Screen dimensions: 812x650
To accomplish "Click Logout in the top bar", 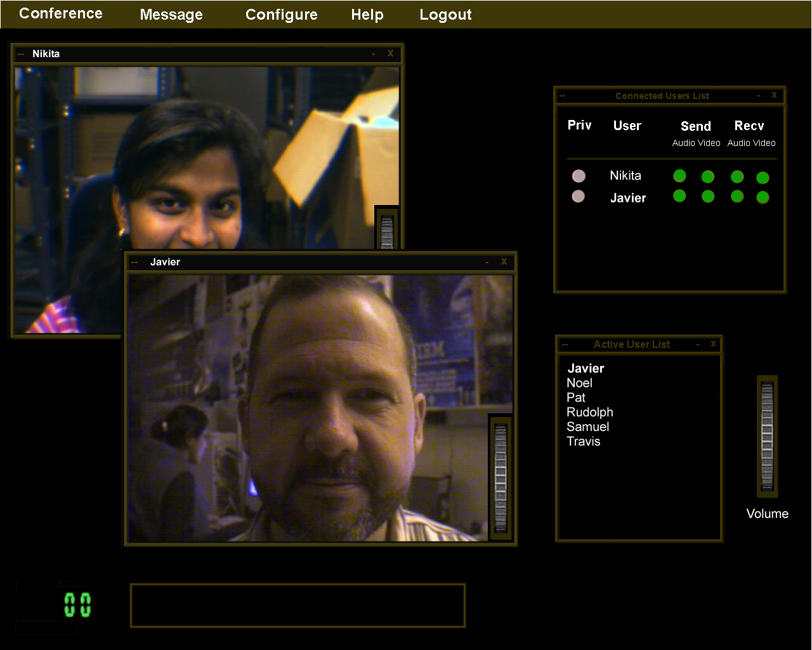I will point(445,15).
